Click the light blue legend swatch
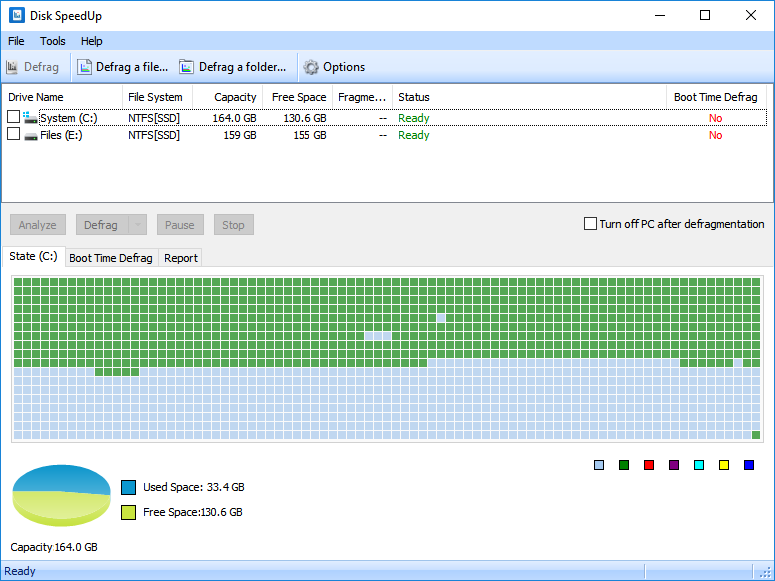Image resolution: width=775 pixels, height=581 pixels. click(599, 465)
